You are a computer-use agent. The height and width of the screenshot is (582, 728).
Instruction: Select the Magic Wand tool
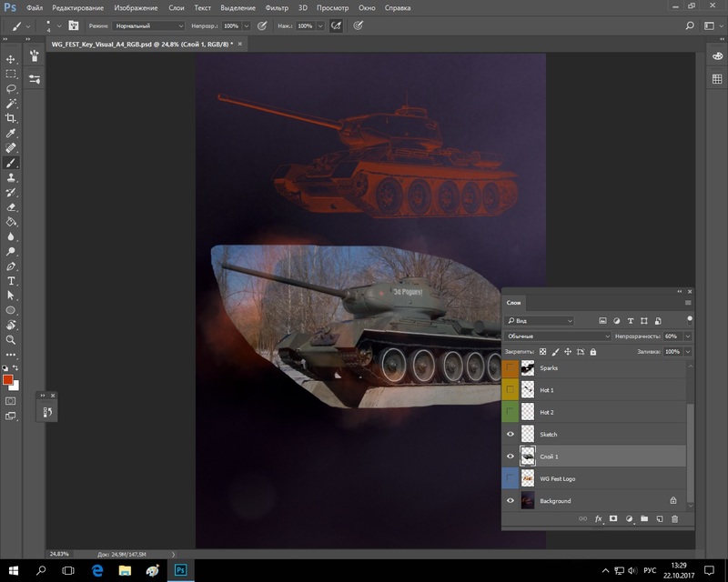tap(11, 104)
